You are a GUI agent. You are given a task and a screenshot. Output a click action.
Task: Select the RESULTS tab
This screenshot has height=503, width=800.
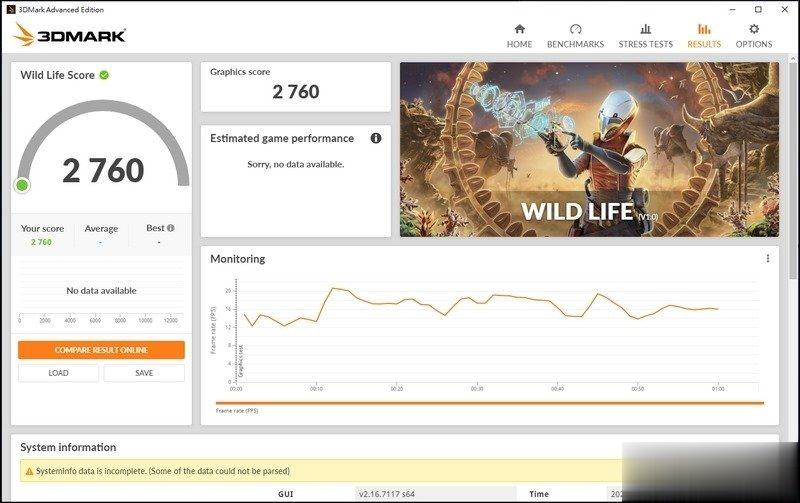point(704,36)
